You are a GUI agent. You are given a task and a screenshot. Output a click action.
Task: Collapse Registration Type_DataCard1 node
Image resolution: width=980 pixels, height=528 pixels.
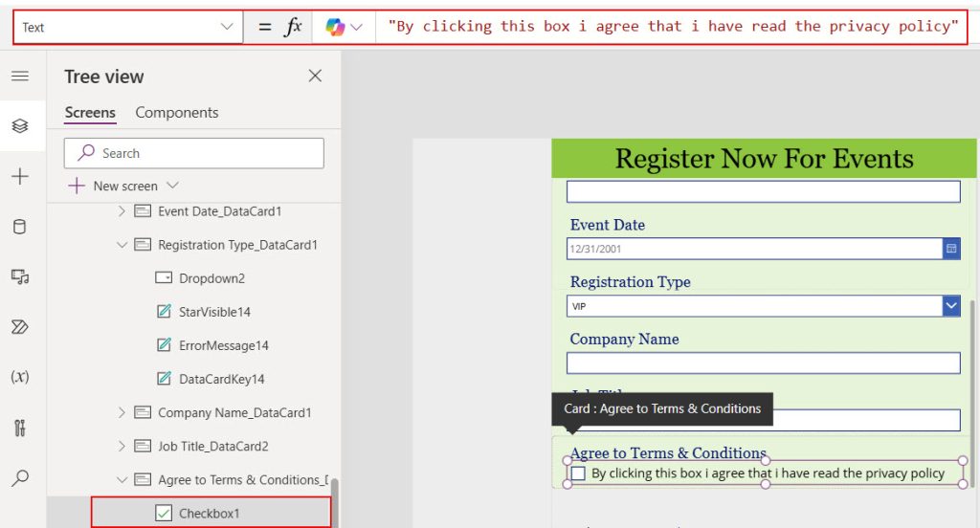tap(122, 245)
